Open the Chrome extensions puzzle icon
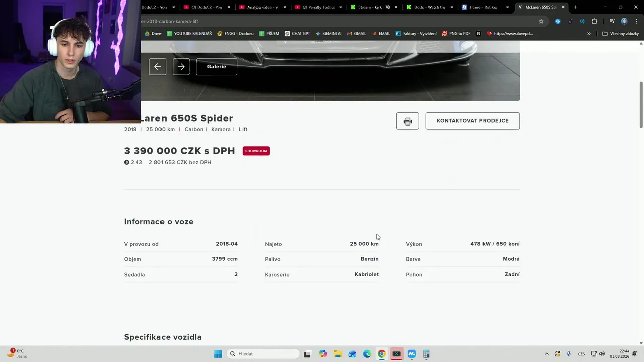 coord(595,21)
